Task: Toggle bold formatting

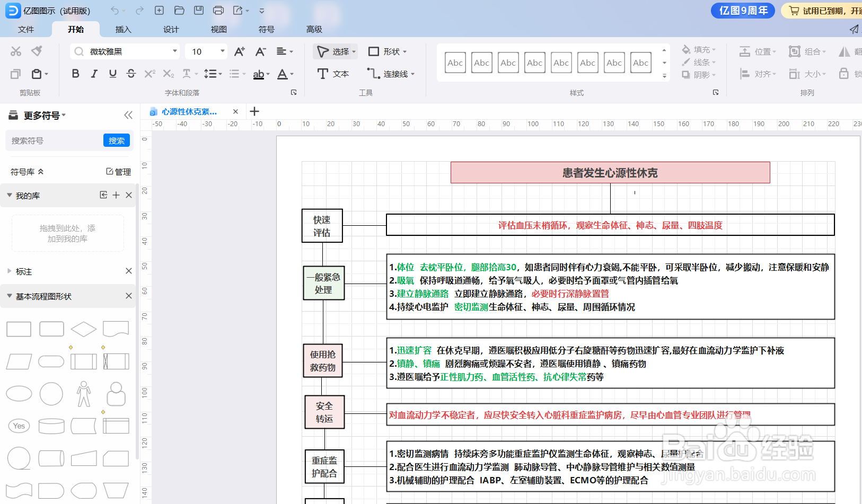Action: [x=75, y=74]
